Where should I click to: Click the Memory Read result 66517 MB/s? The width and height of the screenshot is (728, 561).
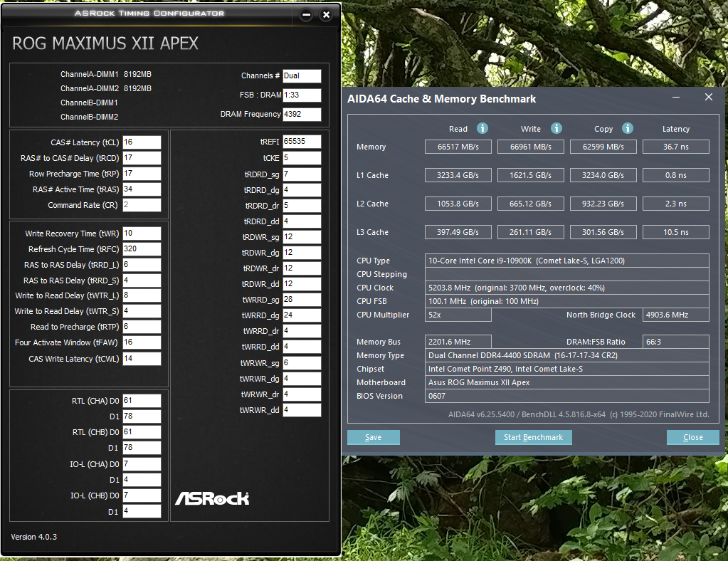click(458, 147)
